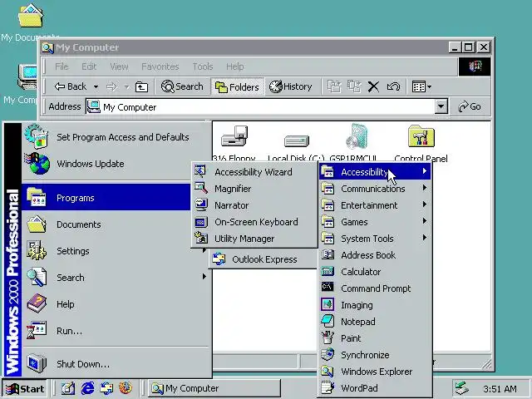Launch Internet Explorer from quick launch
The width and height of the screenshot is (532, 399).
pyautogui.click(x=88, y=388)
